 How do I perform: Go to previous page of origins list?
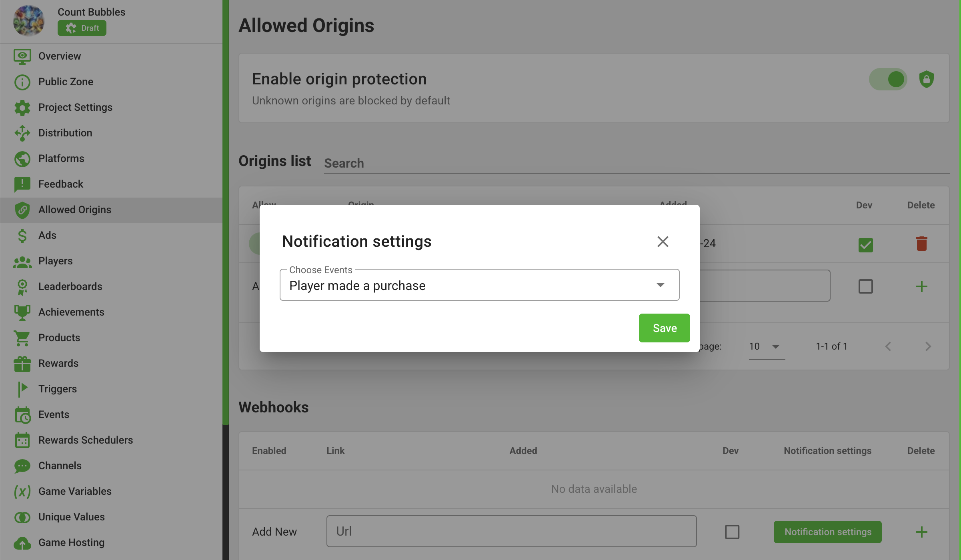pos(888,346)
